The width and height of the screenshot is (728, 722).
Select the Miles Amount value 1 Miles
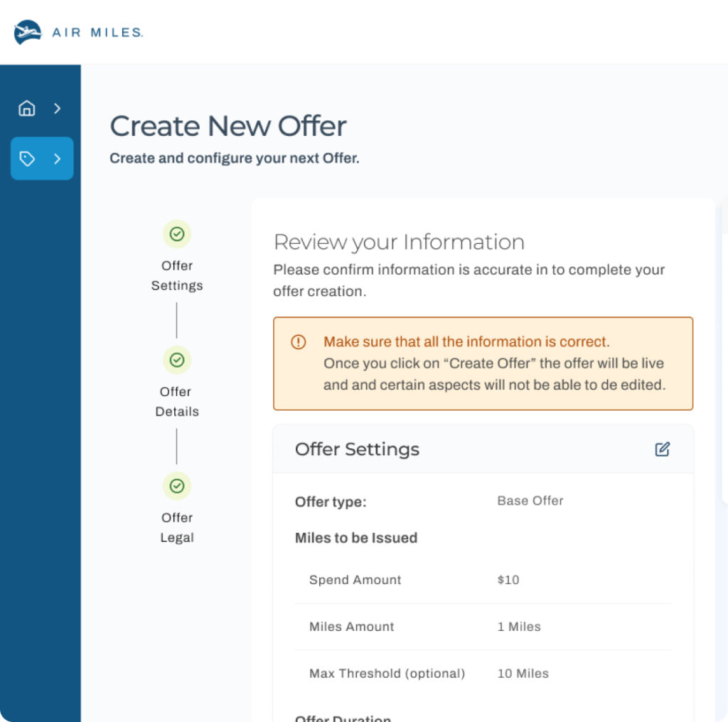[519, 627]
